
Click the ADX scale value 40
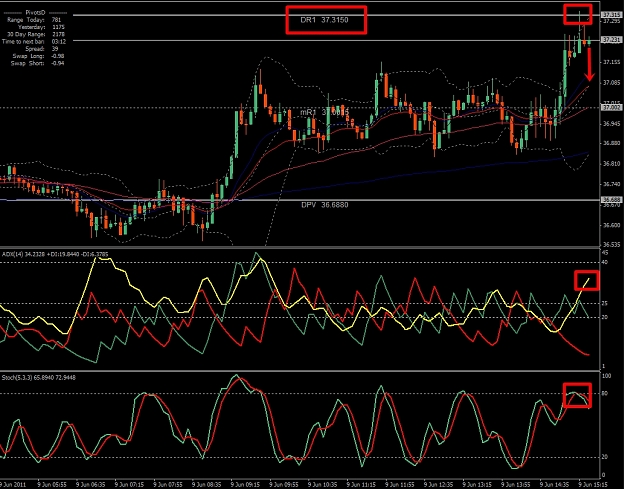[605, 262]
